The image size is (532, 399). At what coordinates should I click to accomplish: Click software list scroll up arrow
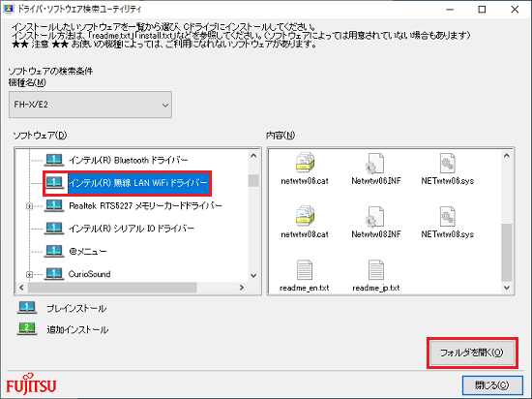[x=253, y=156]
